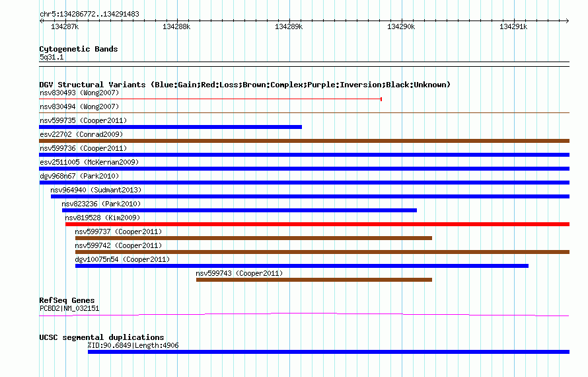
Task: Select the dgv968n67 blue gain bar
Action: (x=304, y=183)
